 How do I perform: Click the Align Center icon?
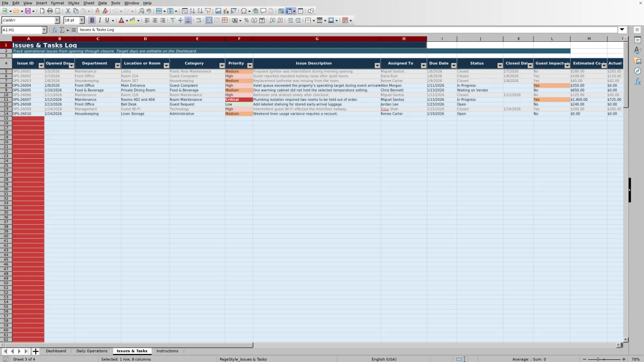[x=155, y=20]
